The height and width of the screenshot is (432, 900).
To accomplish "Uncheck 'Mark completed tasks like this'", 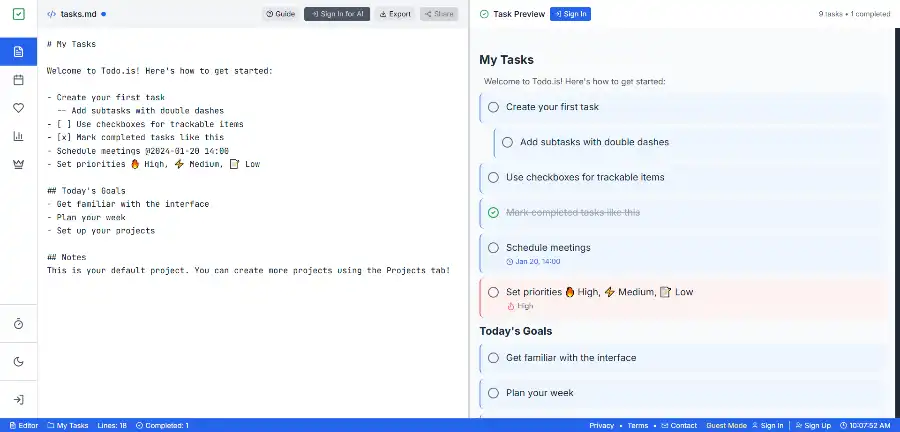I will [493, 212].
